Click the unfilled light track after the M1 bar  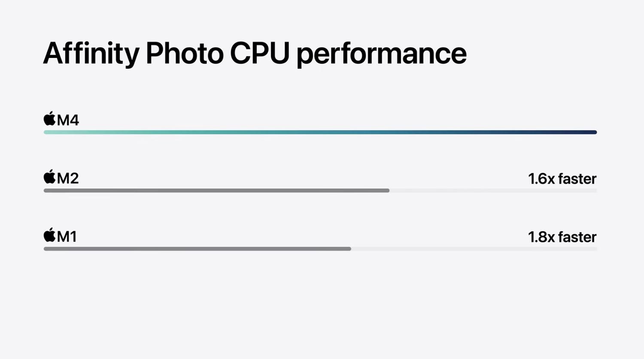[474, 249]
